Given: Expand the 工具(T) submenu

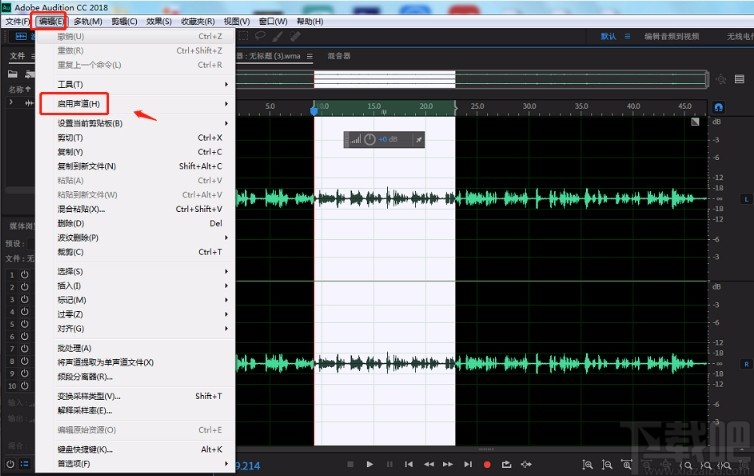Looking at the screenshot, I should point(136,84).
